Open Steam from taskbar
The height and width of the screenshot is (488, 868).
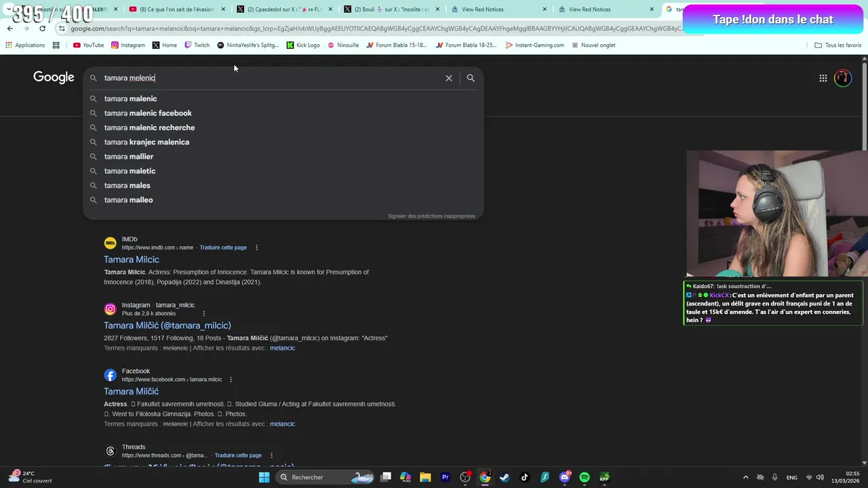pyautogui.click(x=505, y=477)
